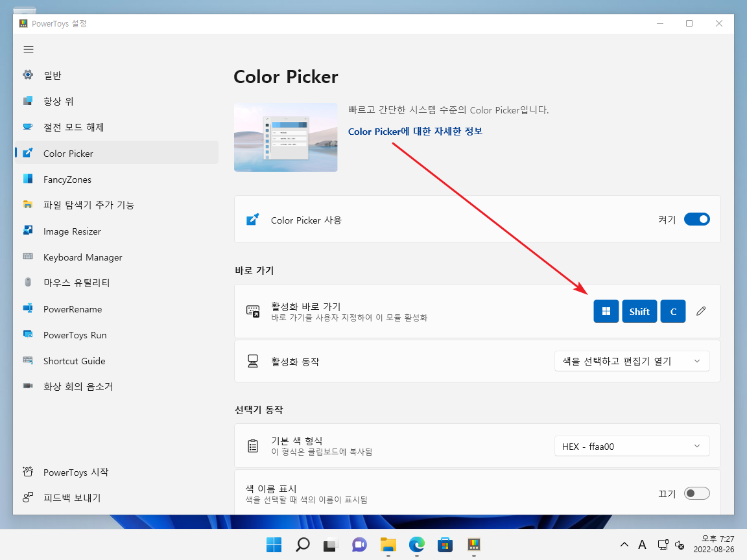Select 절전 모드 해제 in sidebar
747x560 pixels.
point(117,127)
